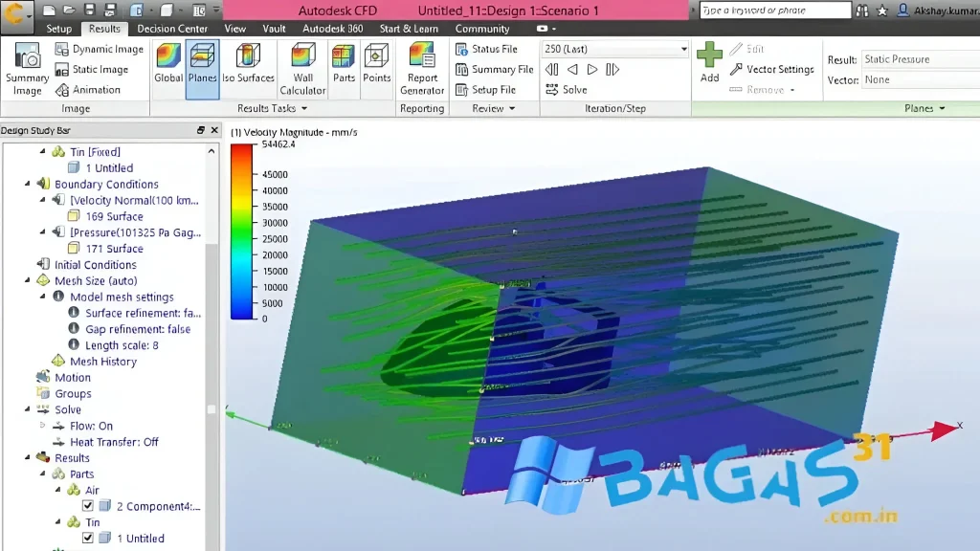Open the Iso Surfaces tool

pyautogui.click(x=248, y=63)
